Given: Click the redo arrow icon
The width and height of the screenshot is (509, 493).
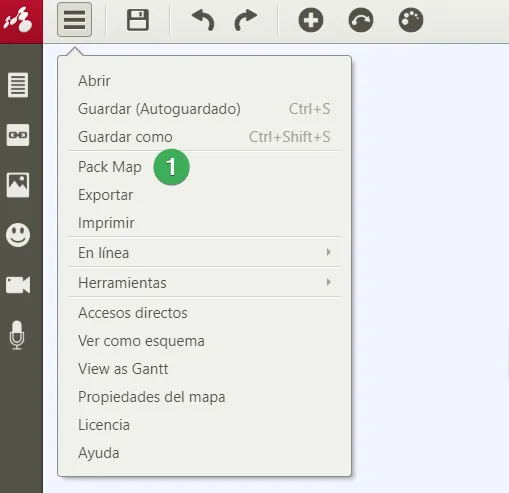Looking at the screenshot, I should point(246,20).
